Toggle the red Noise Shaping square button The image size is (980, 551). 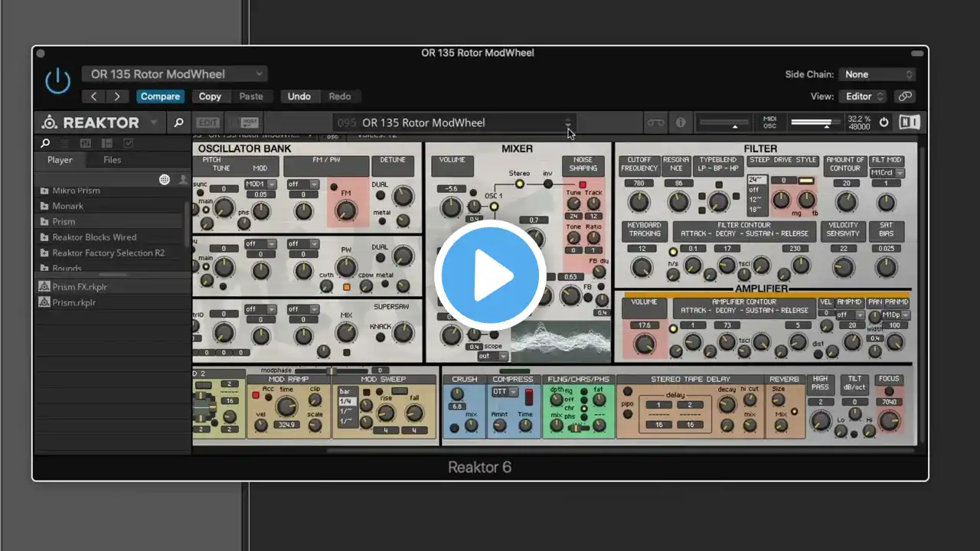coord(582,185)
